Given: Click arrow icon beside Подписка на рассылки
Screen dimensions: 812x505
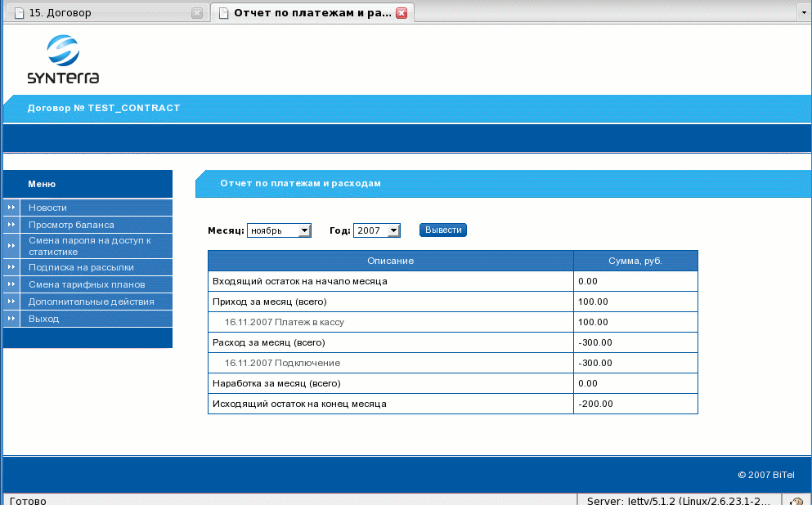Looking at the screenshot, I should [11, 267].
